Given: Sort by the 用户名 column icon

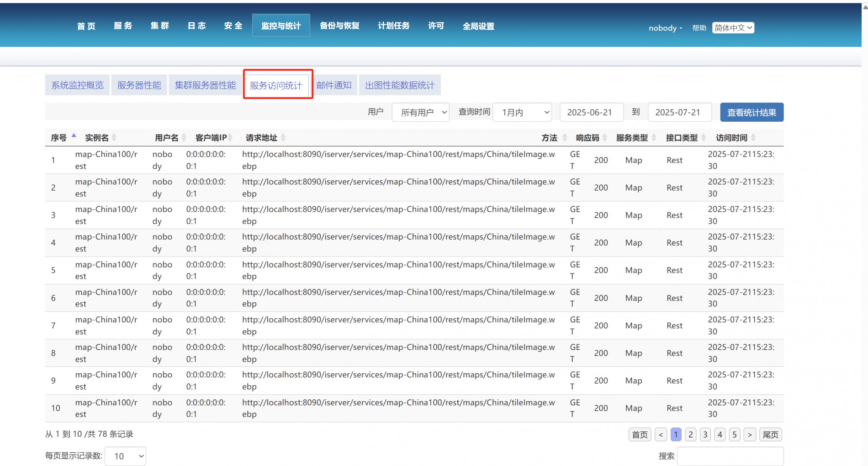Looking at the screenshot, I should coord(184,138).
